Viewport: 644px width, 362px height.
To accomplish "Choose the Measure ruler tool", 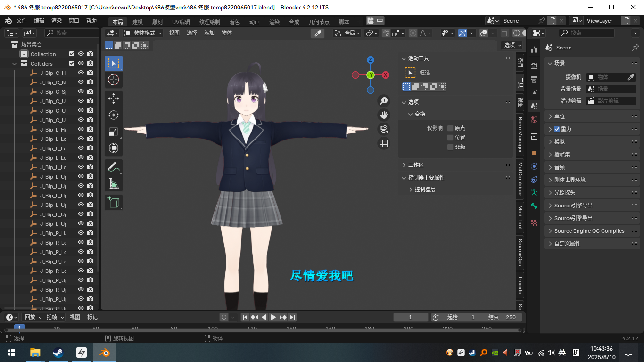I will point(114,184).
